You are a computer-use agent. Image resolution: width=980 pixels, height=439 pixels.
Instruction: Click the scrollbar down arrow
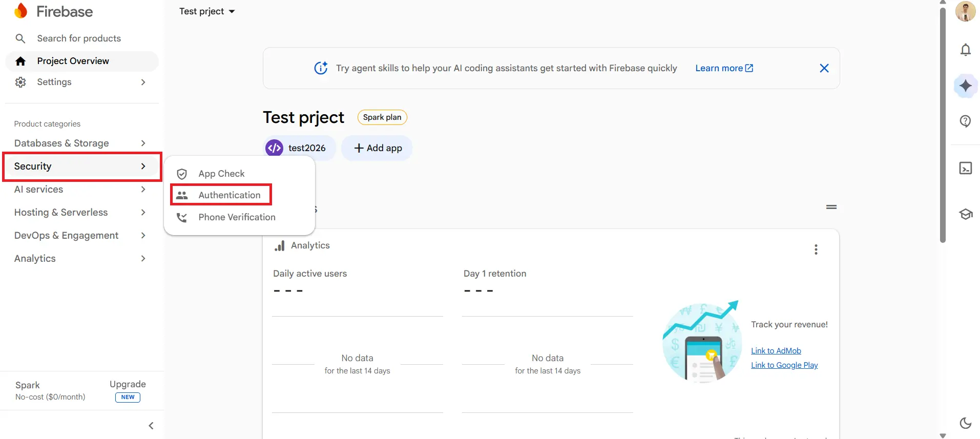coord(943,435)
